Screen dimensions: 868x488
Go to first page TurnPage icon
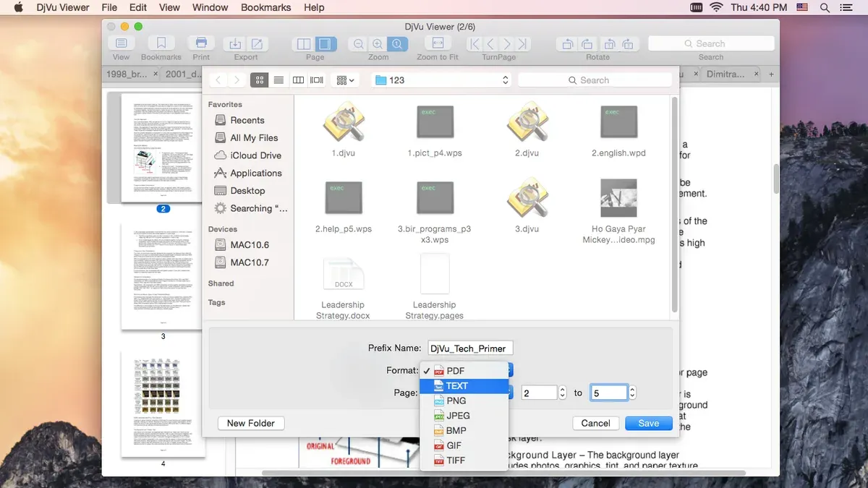point(474,44)
